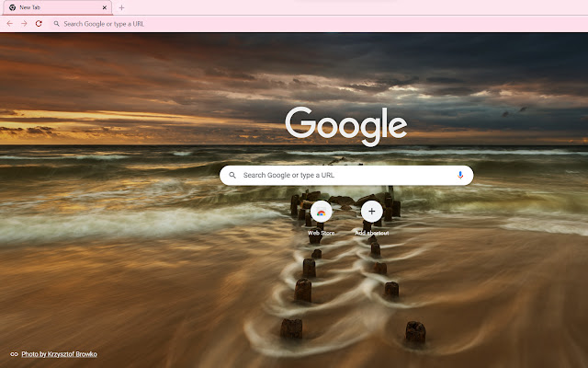
Task: Select the New Tab tab
Action: click(57, 7)
